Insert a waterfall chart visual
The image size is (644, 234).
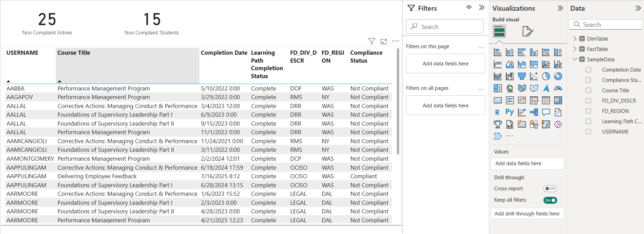point(510,76)
